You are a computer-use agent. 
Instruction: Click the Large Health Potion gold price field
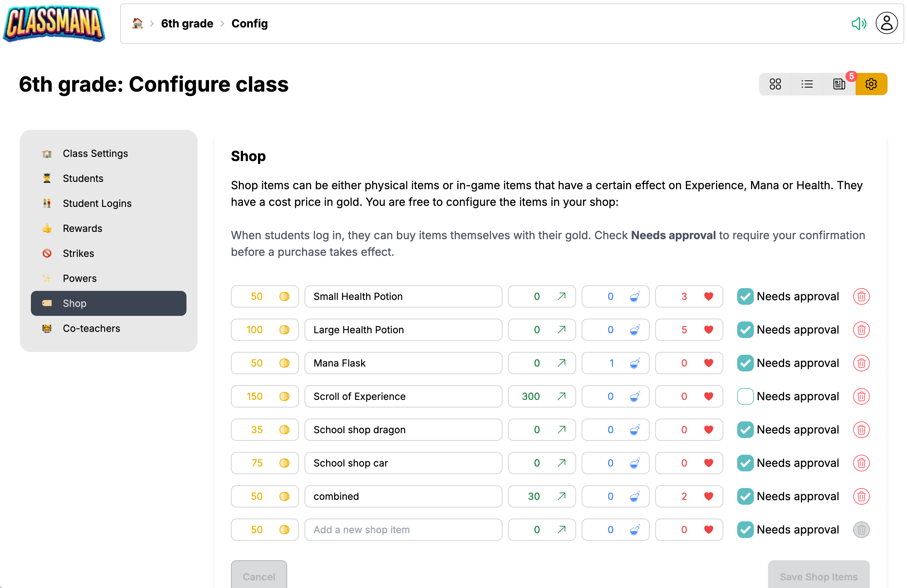255,330
